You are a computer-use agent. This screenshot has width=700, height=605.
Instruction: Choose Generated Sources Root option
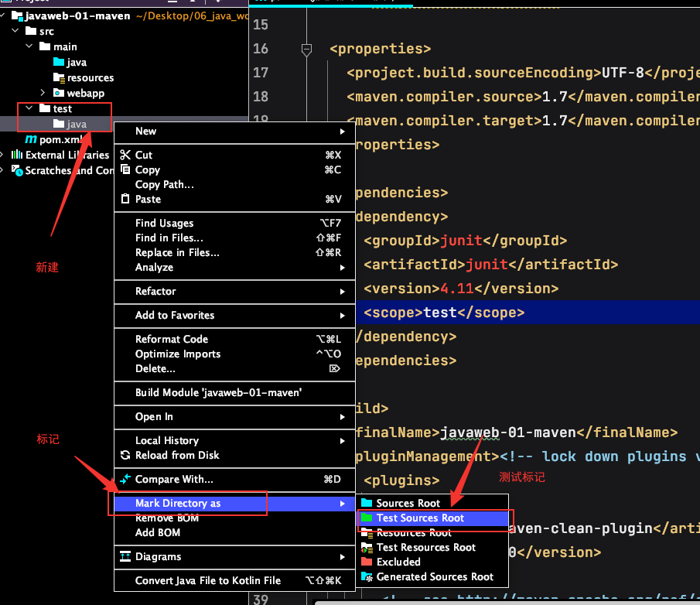[433, 577]
